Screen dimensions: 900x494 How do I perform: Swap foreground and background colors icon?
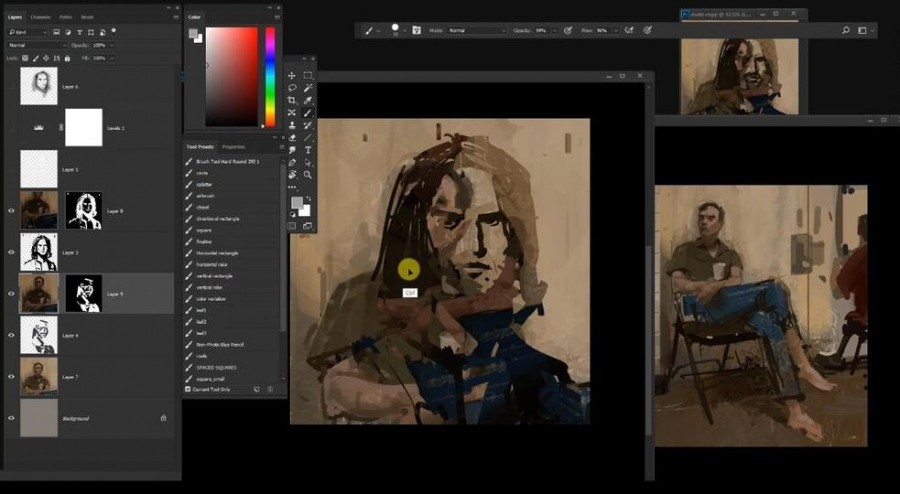pyautogui.click(x=309, y=199)
